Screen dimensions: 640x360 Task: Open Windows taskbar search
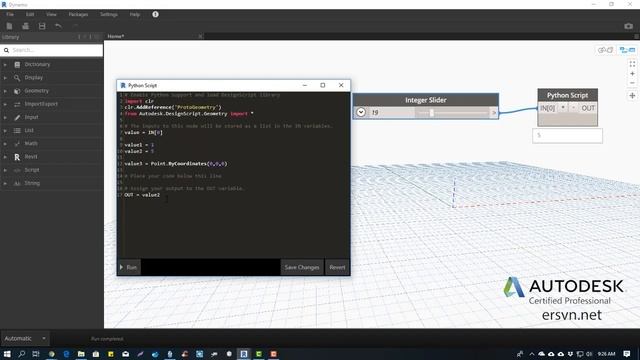click(x=22, y=354)
